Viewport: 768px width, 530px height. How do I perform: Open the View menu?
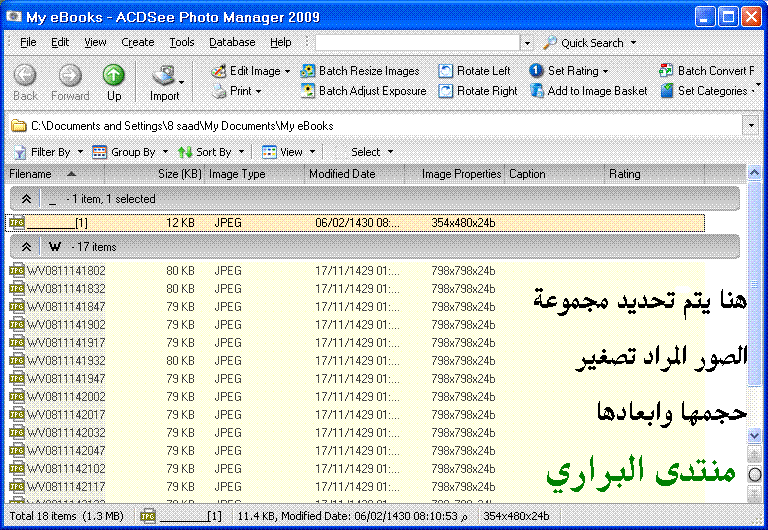(x=95, y=43)
